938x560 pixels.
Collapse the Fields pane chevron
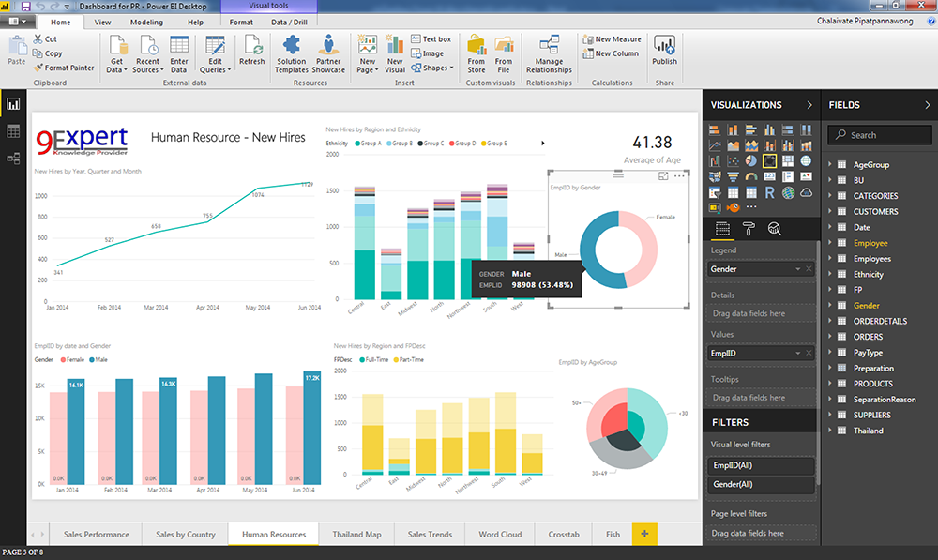[928, 105]
